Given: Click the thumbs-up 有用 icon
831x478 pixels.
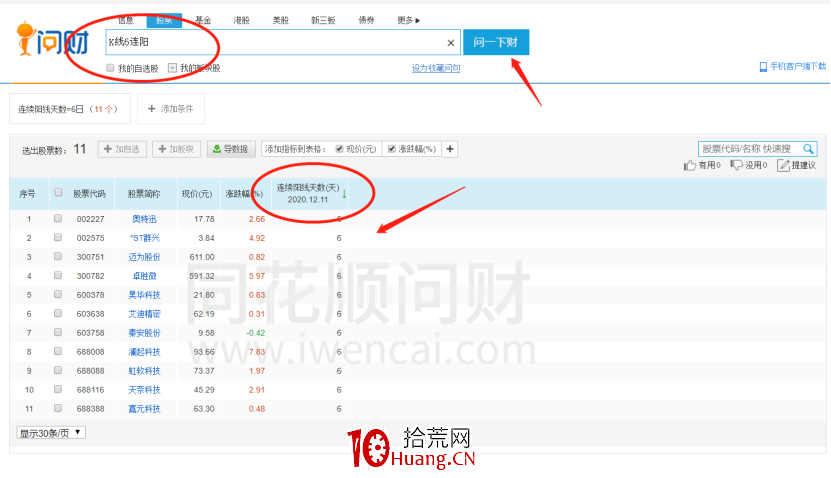Looking at the screenshot, I should point(689,165).
